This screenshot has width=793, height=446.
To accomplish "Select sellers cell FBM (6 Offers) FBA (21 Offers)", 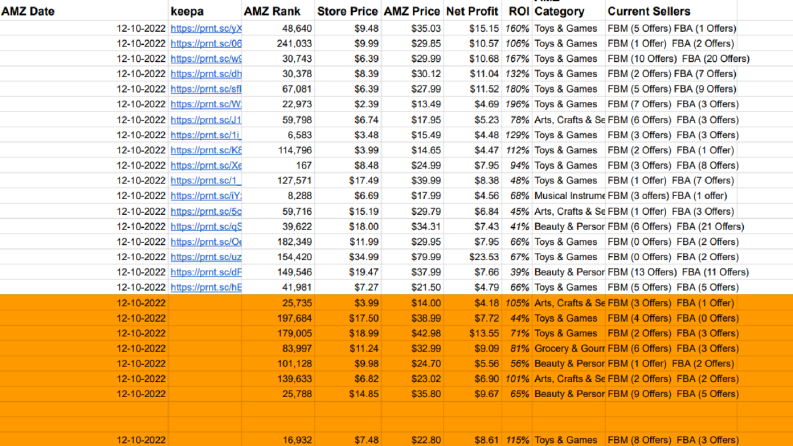I will (x=676, y=227).
